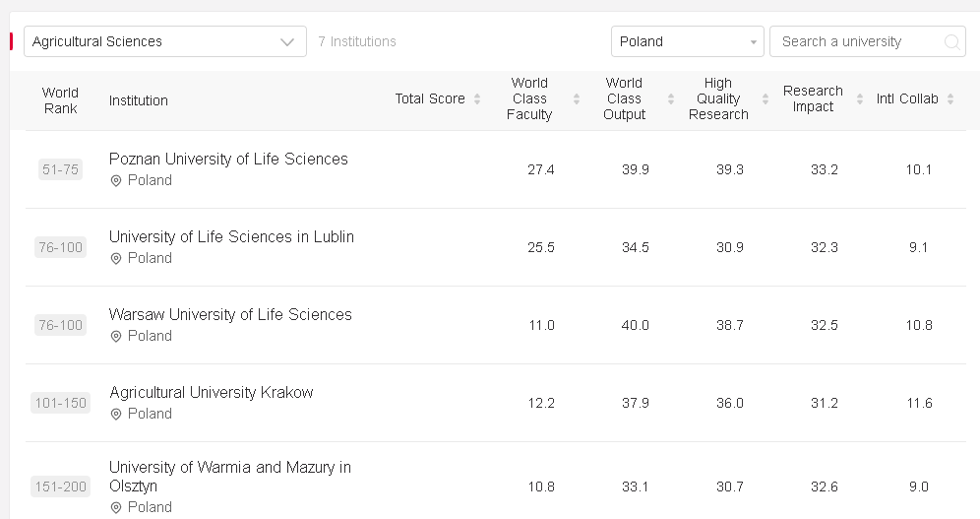Click the search magnifier icon

click(x=951, y=42)
